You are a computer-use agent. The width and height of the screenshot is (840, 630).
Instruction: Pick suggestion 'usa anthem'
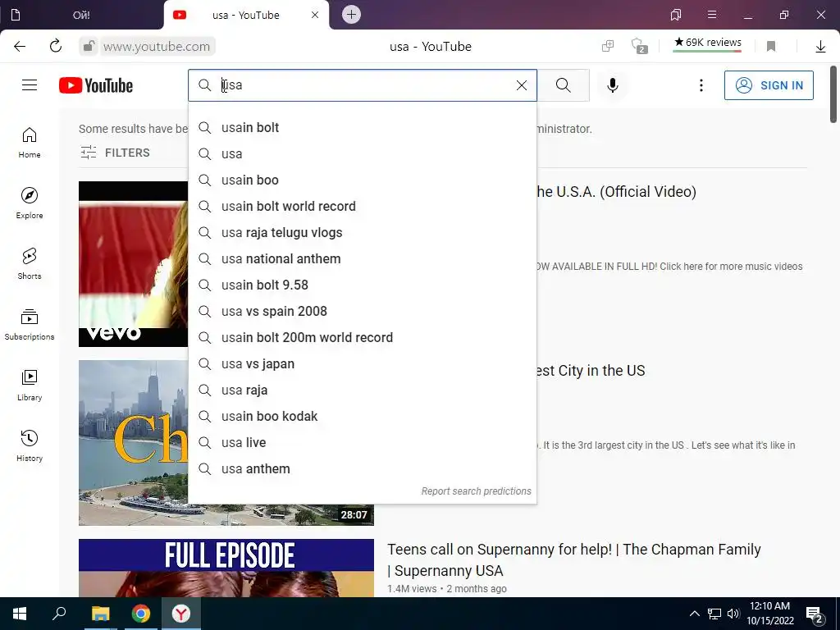pyautogui.click(x=362, y=468)
